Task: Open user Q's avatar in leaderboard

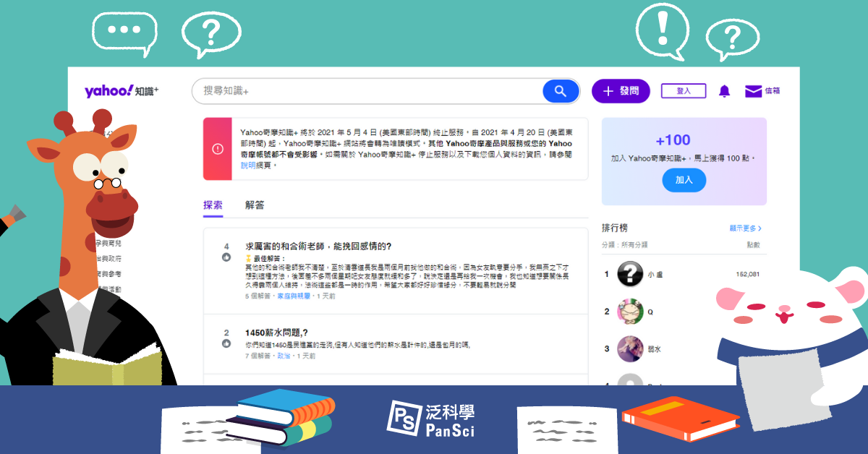Action: (x=630, y=312)
